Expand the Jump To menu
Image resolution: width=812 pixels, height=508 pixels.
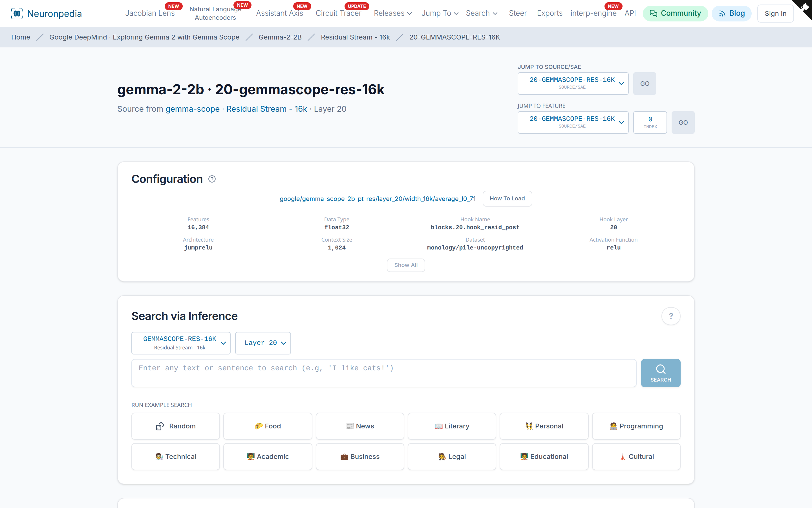pyautogui.click(x=440, y=14)
